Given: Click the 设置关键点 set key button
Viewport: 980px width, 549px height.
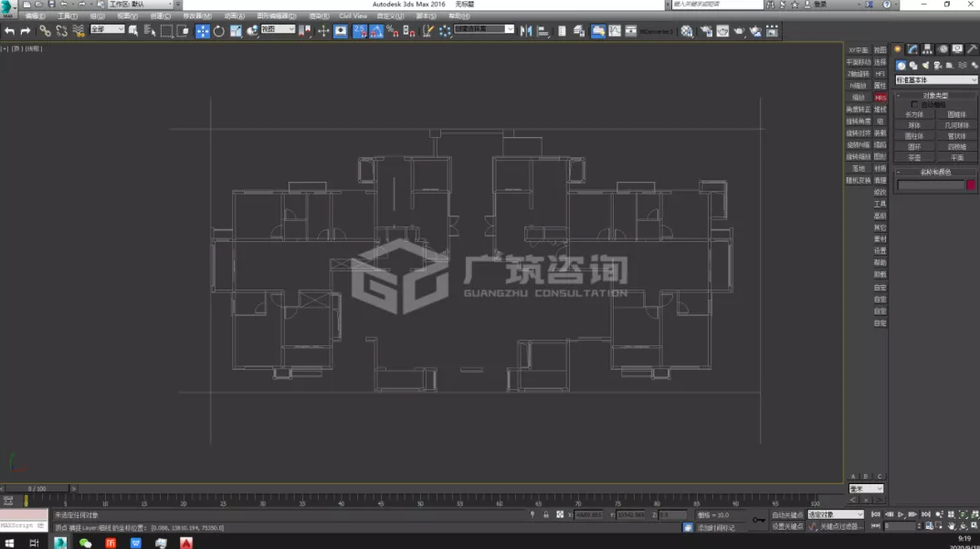Looking at the screenshot, I should coord(787,526).
